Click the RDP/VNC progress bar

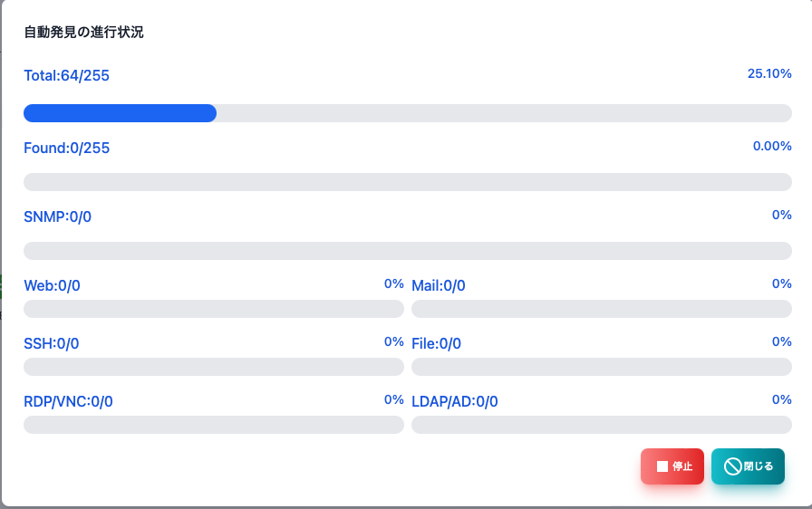(214, 425)
